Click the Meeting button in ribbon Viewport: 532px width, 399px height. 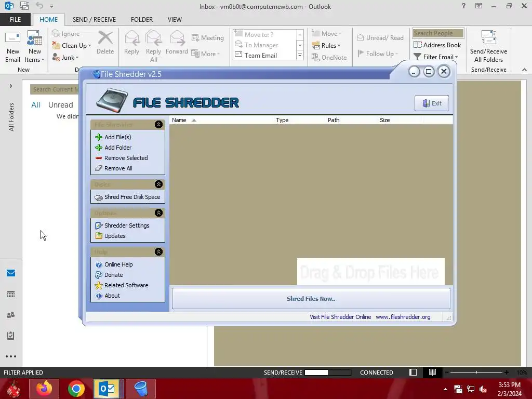pyautogui.click(x=208, y=37)
